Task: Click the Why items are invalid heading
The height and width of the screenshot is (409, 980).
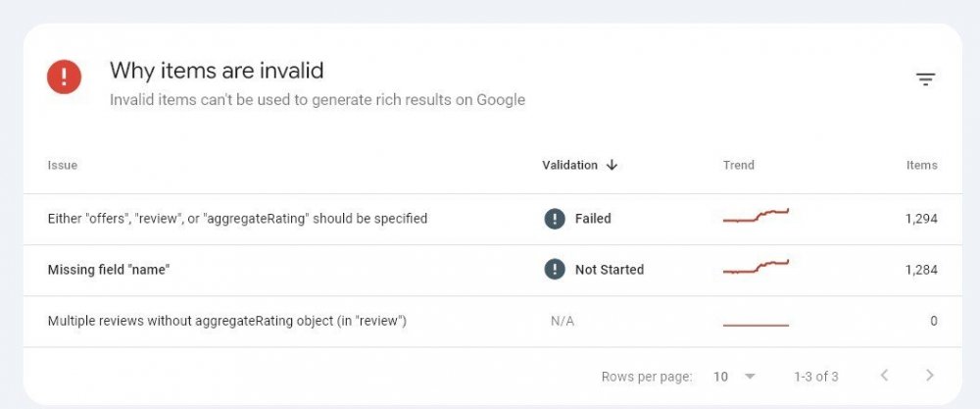Action: [217, 71]
